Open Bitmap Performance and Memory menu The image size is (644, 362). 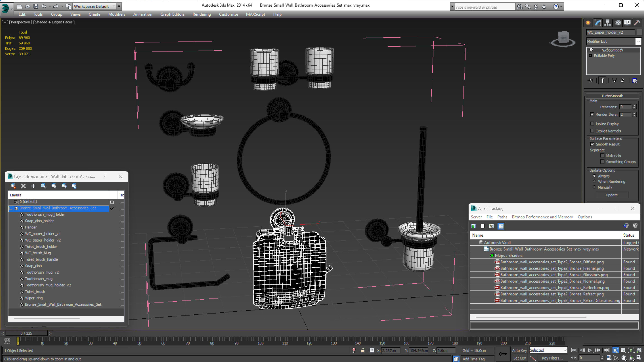coord(542,217)
